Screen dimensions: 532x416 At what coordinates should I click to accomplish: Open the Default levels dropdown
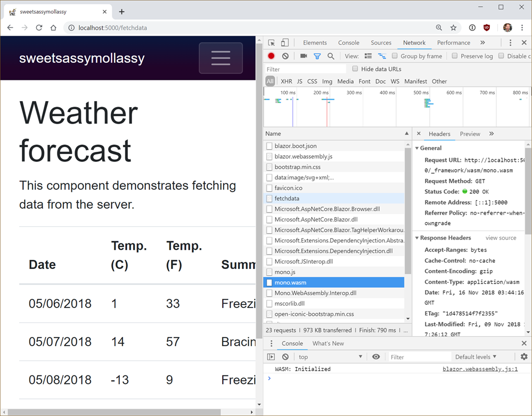point(476,357)
